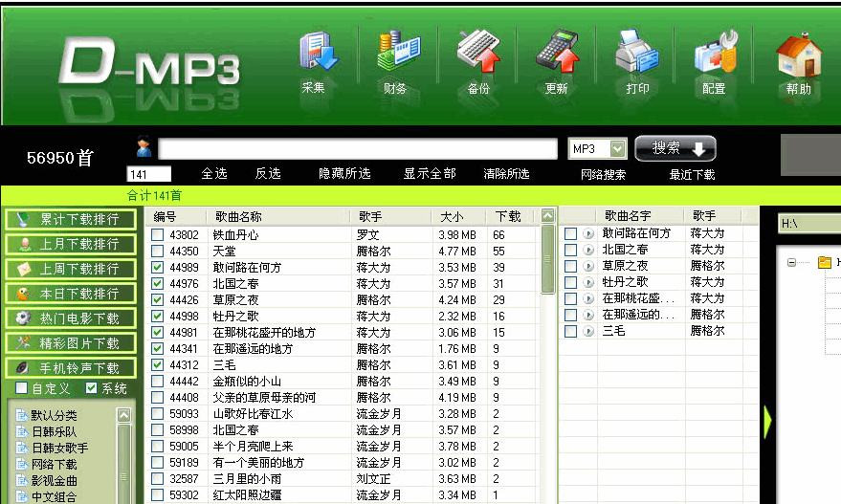Disable the 系统 checkbox
The width and height of the screenshot is (841, 504).
coord(91,387)
